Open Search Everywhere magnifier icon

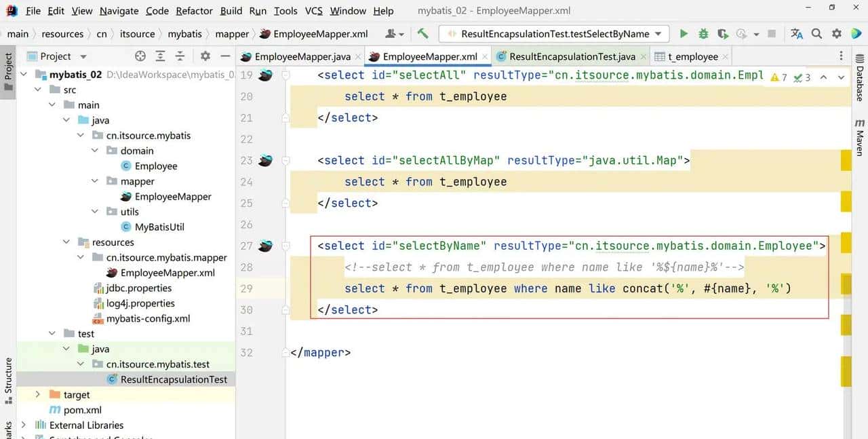[817, 34]
